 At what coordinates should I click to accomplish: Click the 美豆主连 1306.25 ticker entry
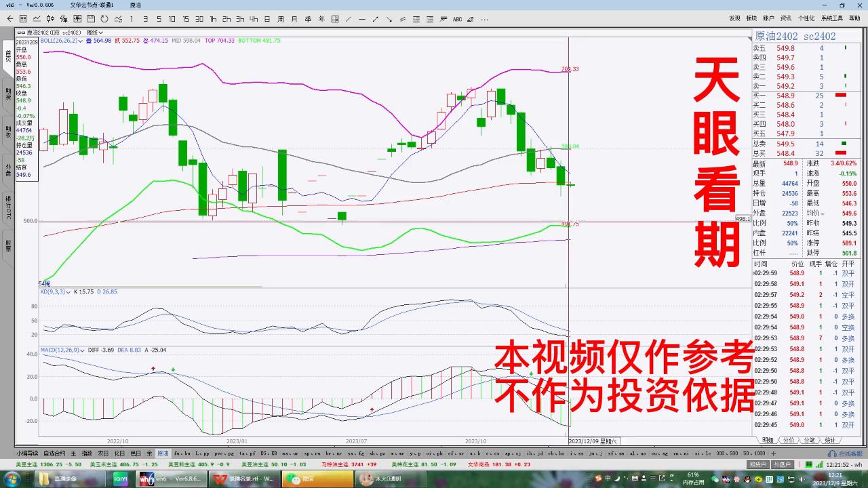pos(48,464)
